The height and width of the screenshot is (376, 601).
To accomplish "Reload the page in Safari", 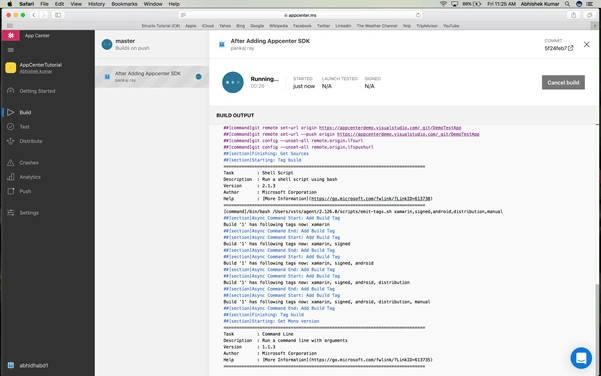I will [x=418, y=15].
